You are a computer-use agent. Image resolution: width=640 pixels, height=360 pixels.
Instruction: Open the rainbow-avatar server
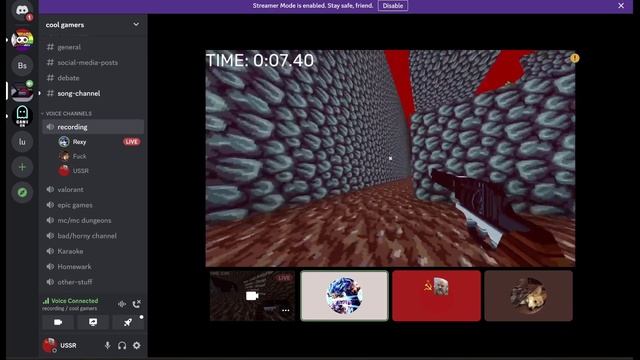(22, 40)
